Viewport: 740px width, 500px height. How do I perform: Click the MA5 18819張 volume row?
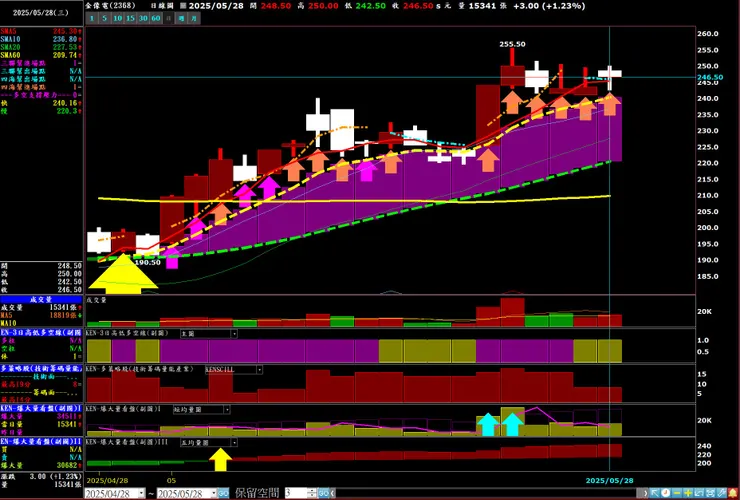pos(42,315)
